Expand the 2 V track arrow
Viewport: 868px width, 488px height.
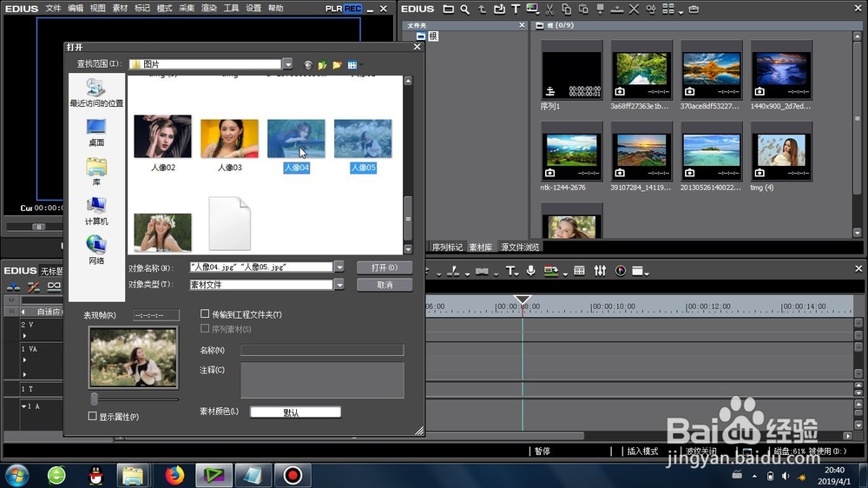[x=24, y=336]
